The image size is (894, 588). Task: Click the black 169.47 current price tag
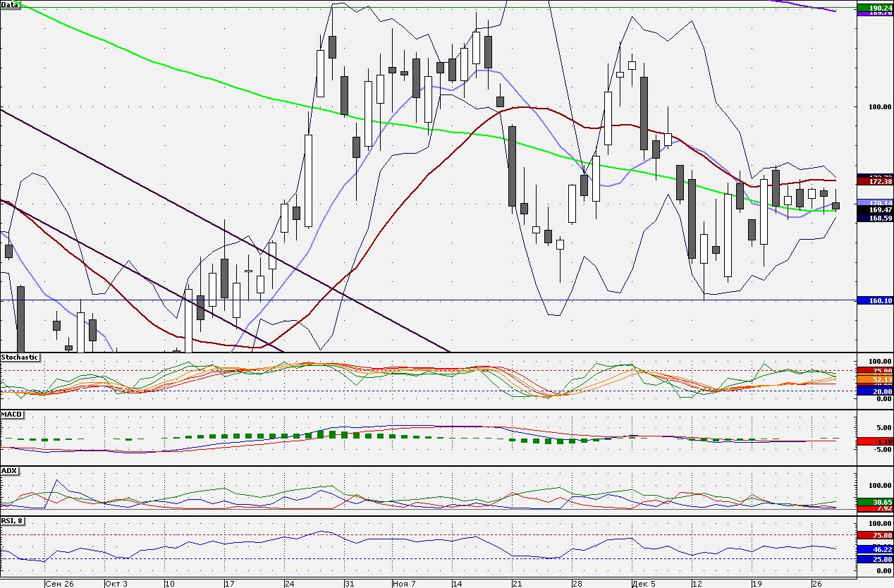(x=875, y=209)
